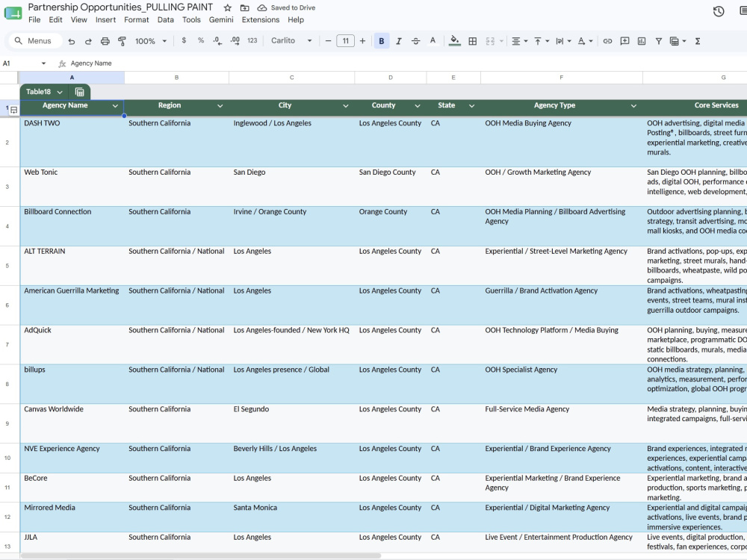Move document to folder icon
The image size is (747, 560).
pos(244,7)
